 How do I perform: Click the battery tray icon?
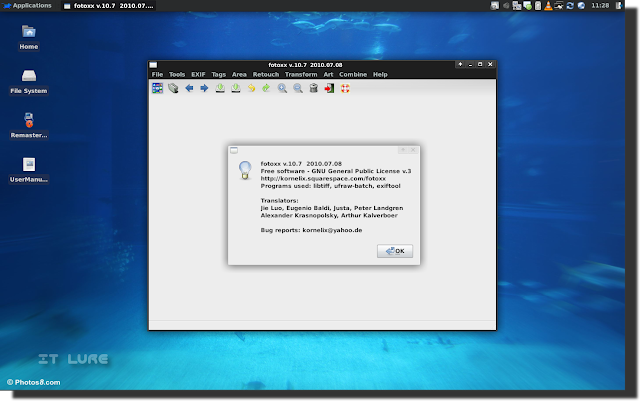pos(538,6)
